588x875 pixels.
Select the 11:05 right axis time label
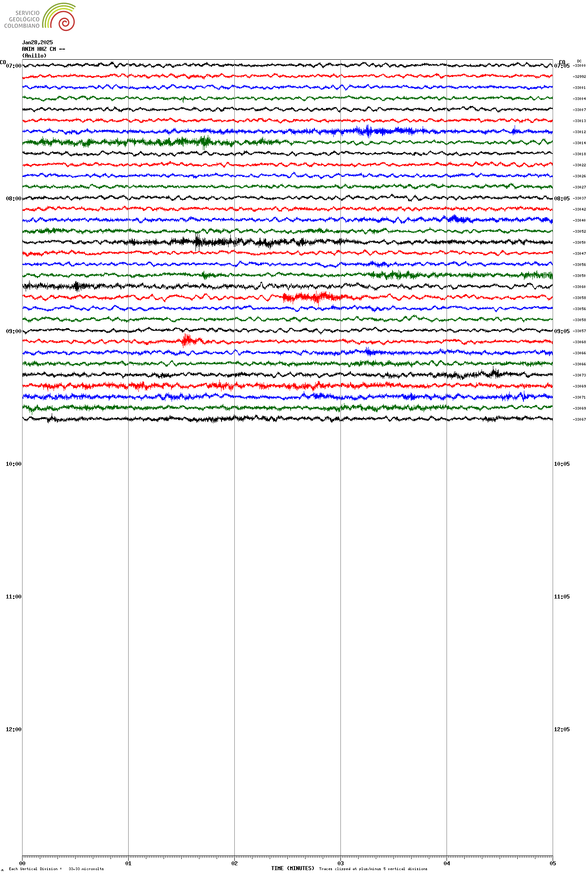click(x=562, y=597)
